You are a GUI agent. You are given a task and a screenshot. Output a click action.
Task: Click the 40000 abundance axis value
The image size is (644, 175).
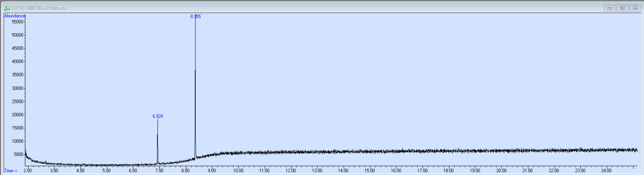tap(18, 62)
